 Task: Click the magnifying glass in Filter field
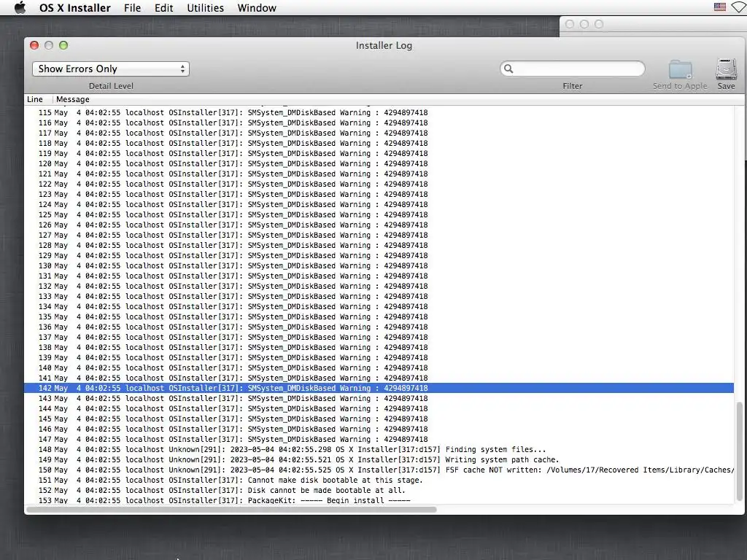click(x=508, y=69)
